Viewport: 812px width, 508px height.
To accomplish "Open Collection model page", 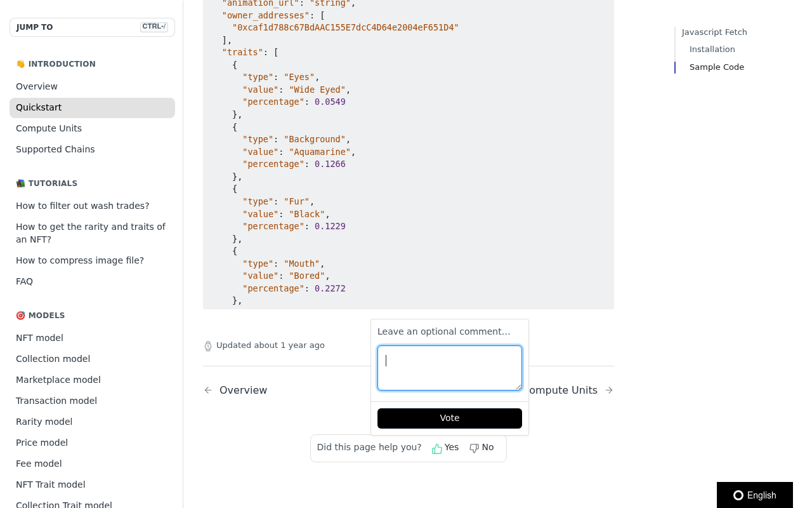I will [x=92, y=359].
